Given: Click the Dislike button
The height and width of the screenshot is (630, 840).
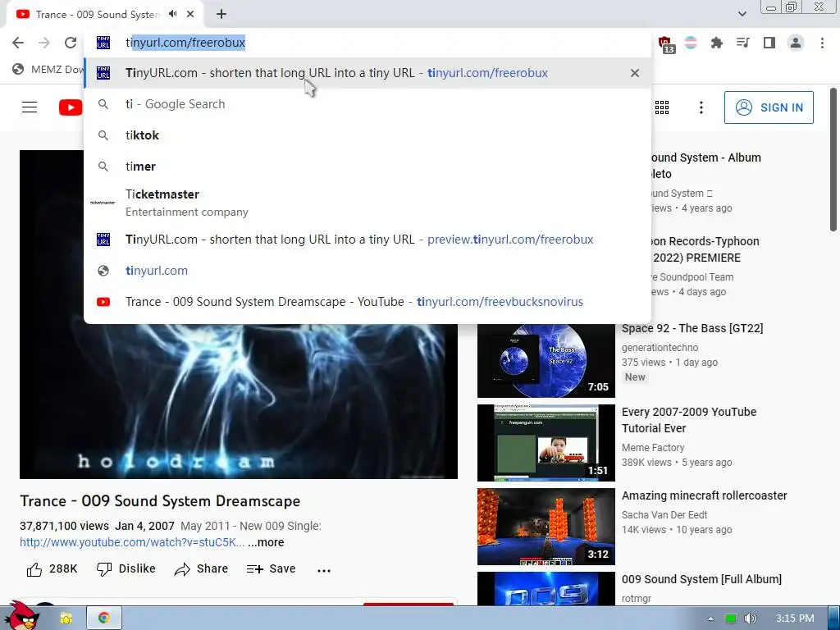Looking at the screenshot, I should (126, 569).
